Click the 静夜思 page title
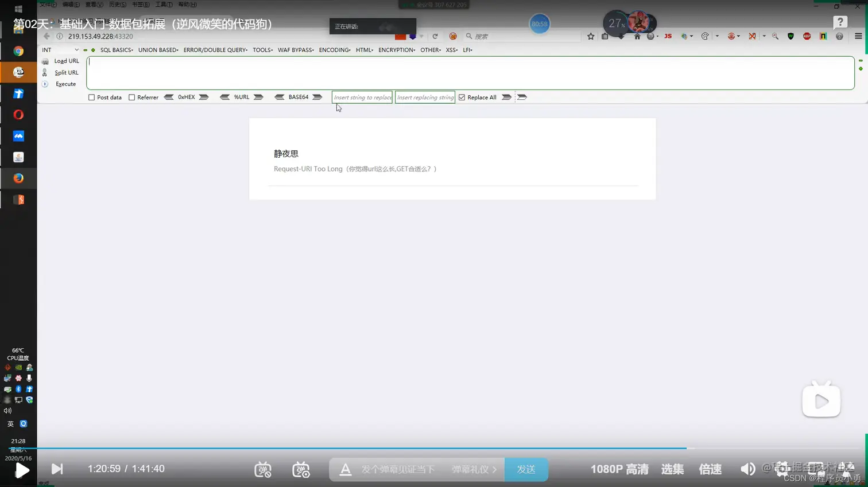Screen dimensions: 868x487 (x=286, y=154)
